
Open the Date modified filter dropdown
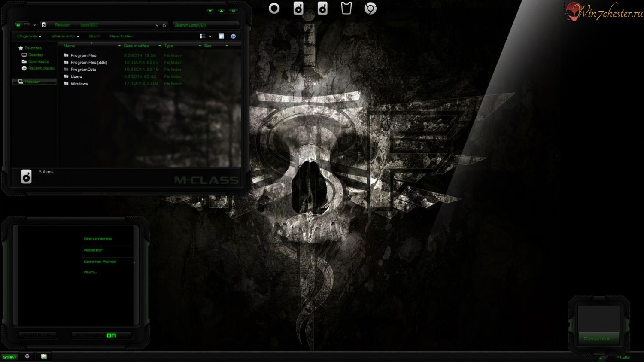pos(160,46)
